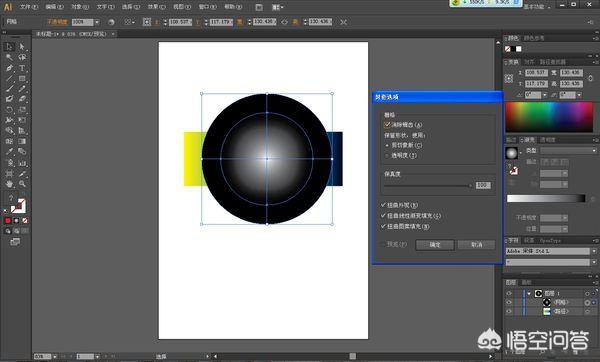The width and height of the screenshot is (600, 362).
Task: Select the Rotate tool
Action: pyautogui.click(x=9, y=110)
